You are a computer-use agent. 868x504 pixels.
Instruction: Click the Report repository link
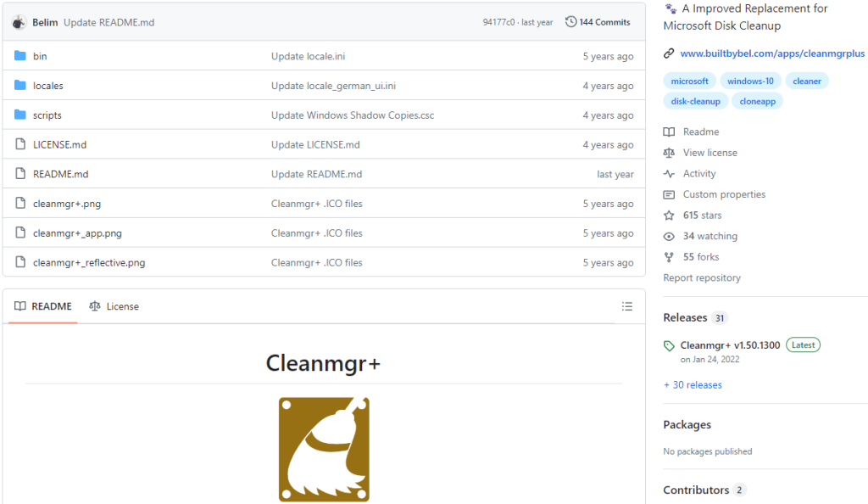point(702,277)
